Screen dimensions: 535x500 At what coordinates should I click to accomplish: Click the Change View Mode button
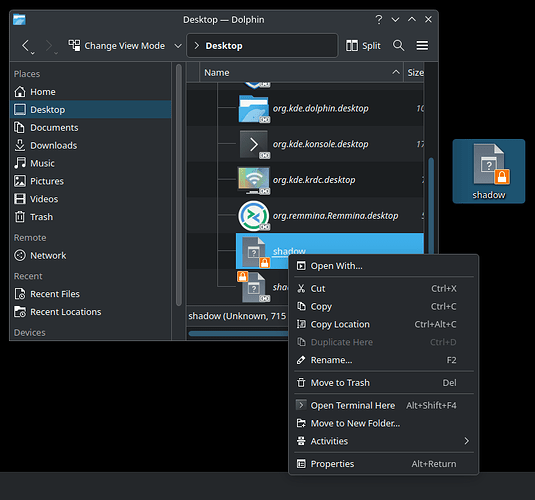[x=116, y=46]
